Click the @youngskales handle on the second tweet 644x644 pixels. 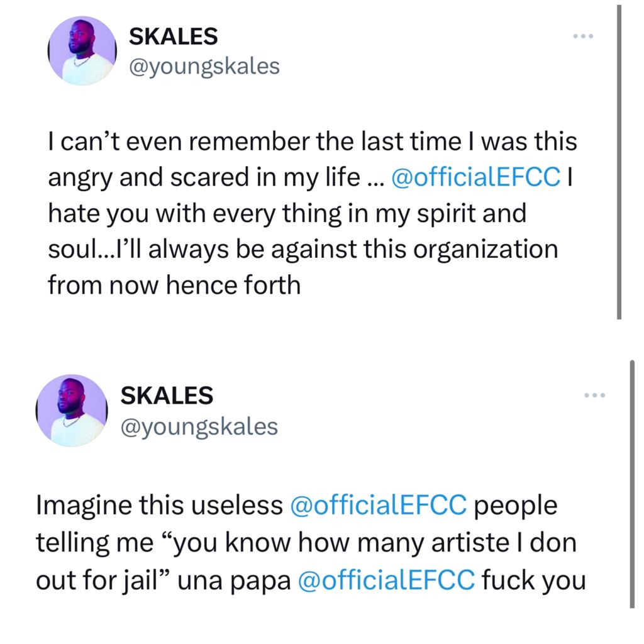pyautogui.click(x=199, y=425)
